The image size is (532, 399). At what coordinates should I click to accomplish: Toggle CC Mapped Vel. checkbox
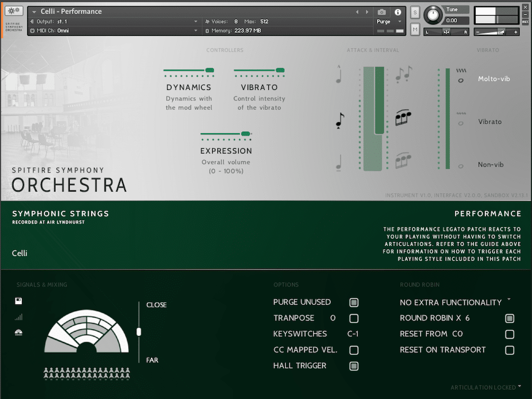pos(354,350)
